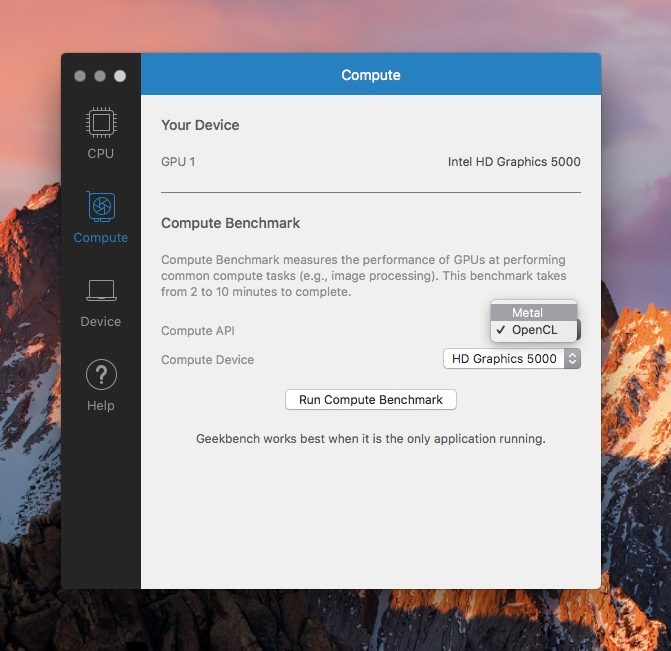Zoom the Geekbench window
Screen dimensions: 671x651
coord(120,76)
